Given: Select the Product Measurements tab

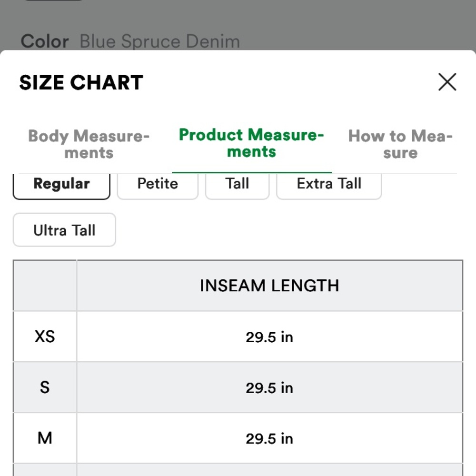Looking at the screenshot, I should click(251, 143).
